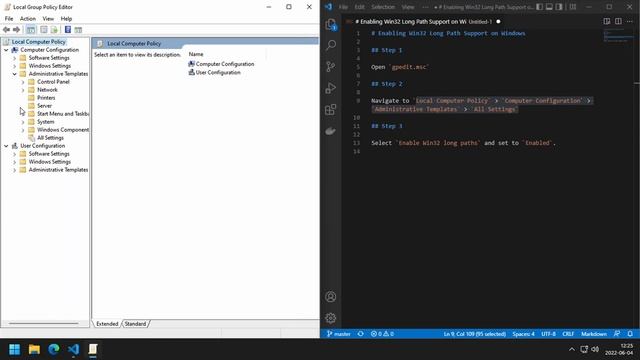
Task: Open the Run and Debug view
Action: coord(331,88)
